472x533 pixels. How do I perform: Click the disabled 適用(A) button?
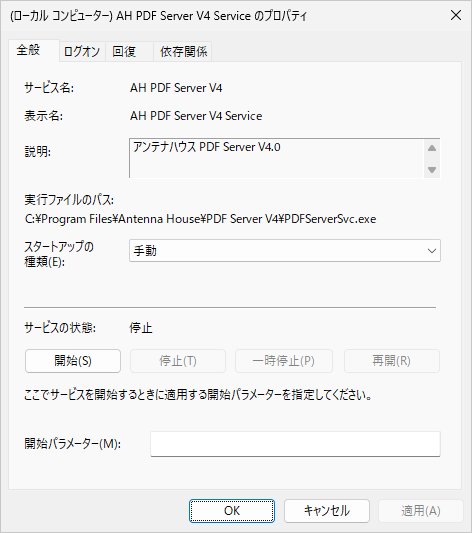pos(421,511)
